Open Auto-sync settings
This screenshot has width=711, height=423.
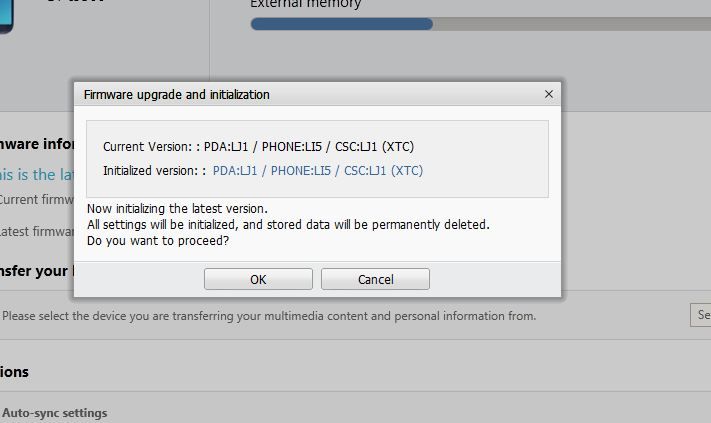pyautogui.click(x=54, y=413)
